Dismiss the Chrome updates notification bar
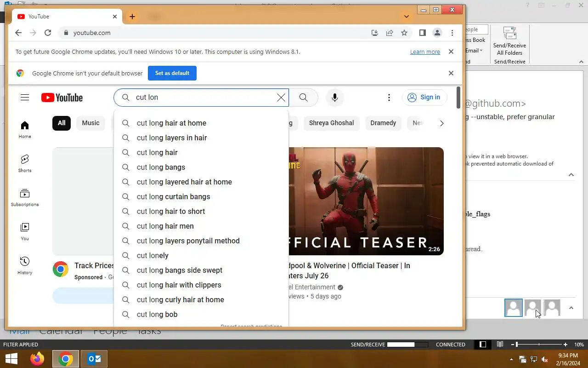 (451, 52)
